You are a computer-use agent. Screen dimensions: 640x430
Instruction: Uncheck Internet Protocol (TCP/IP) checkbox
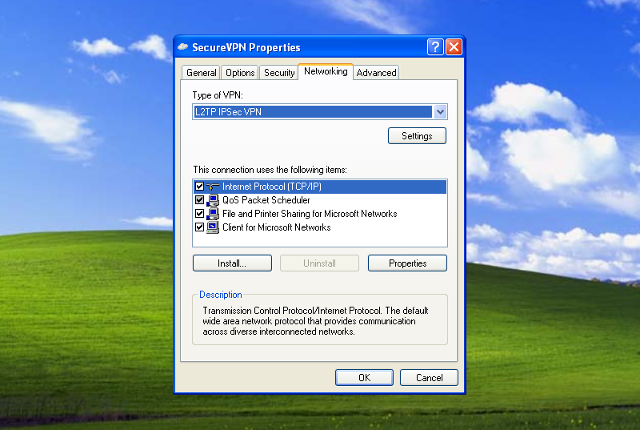pyautogui.click(x=199, y=187)
